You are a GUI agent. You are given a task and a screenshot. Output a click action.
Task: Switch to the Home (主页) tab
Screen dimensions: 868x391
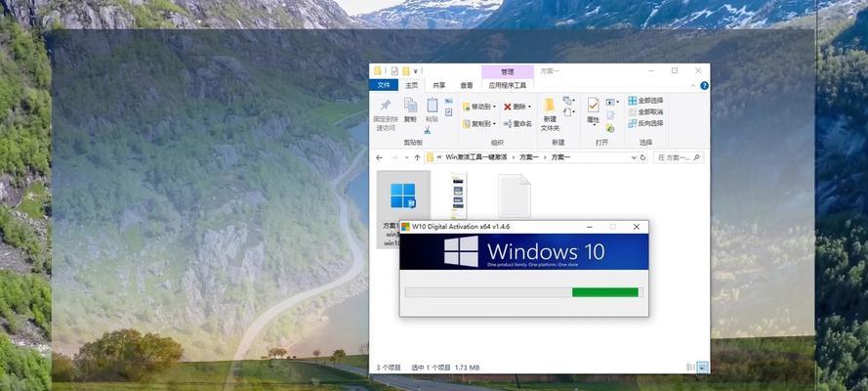(412, 85)
